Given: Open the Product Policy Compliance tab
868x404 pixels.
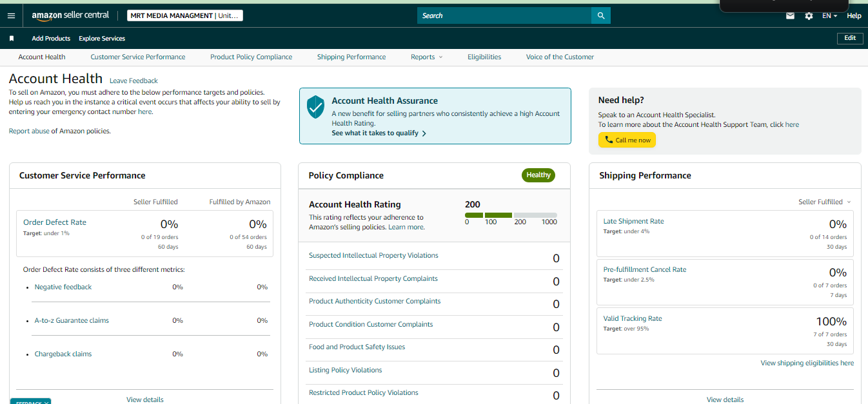Looking at the screenshot, I should click(251, 57).
